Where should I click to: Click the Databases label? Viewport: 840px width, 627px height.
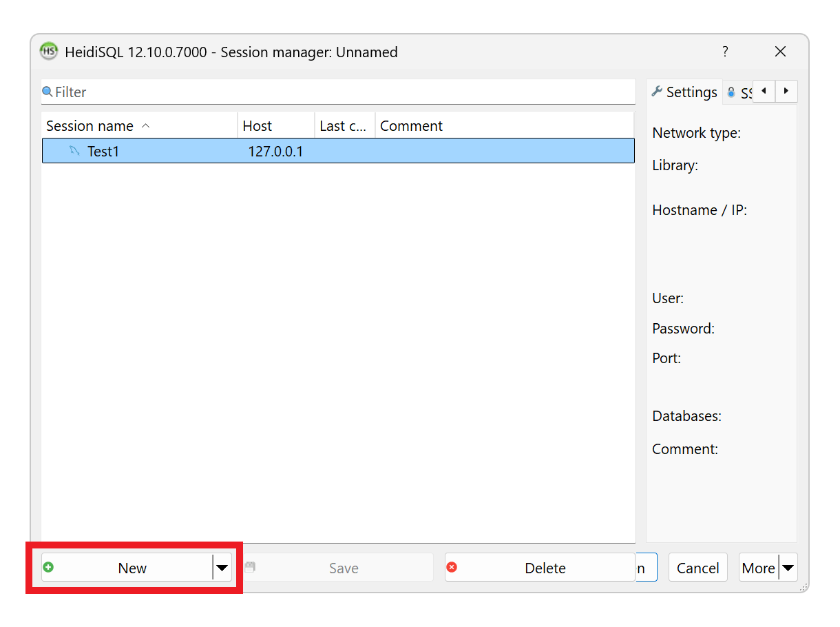686,416
